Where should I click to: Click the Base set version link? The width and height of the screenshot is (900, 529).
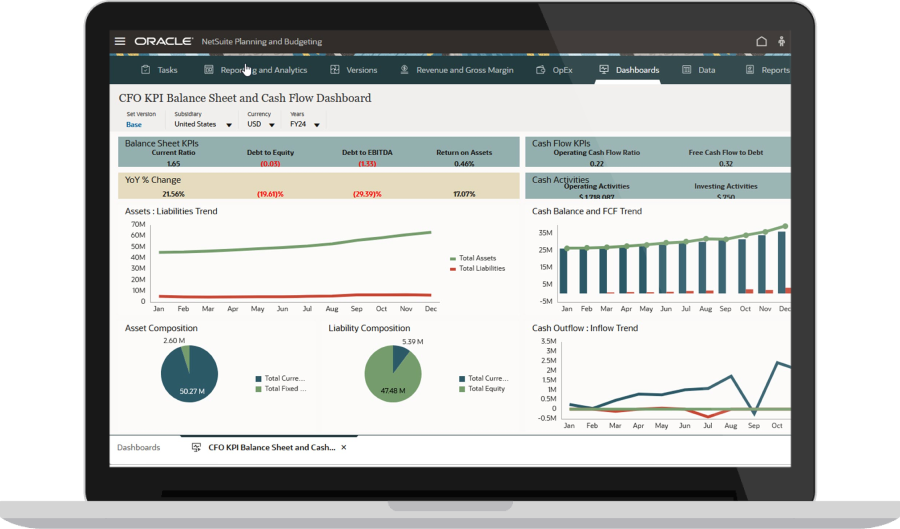(x=134, y=125)
